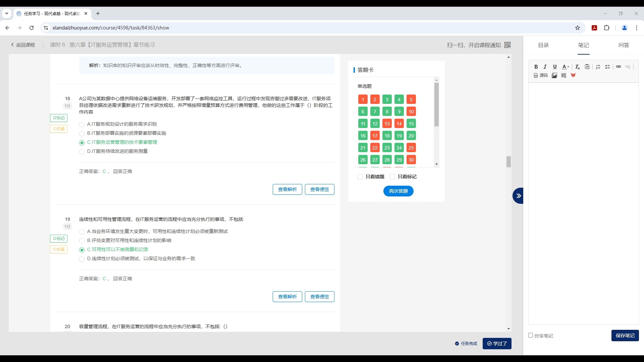This screenshot has height=362, width=644.
Task: Switch to the 笔记 tab
Action: [584, 45]
